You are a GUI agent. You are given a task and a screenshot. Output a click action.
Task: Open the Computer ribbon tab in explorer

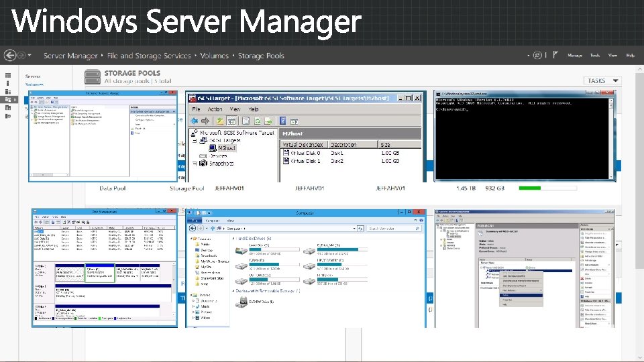pyautogui.click(x=212, y=221)
